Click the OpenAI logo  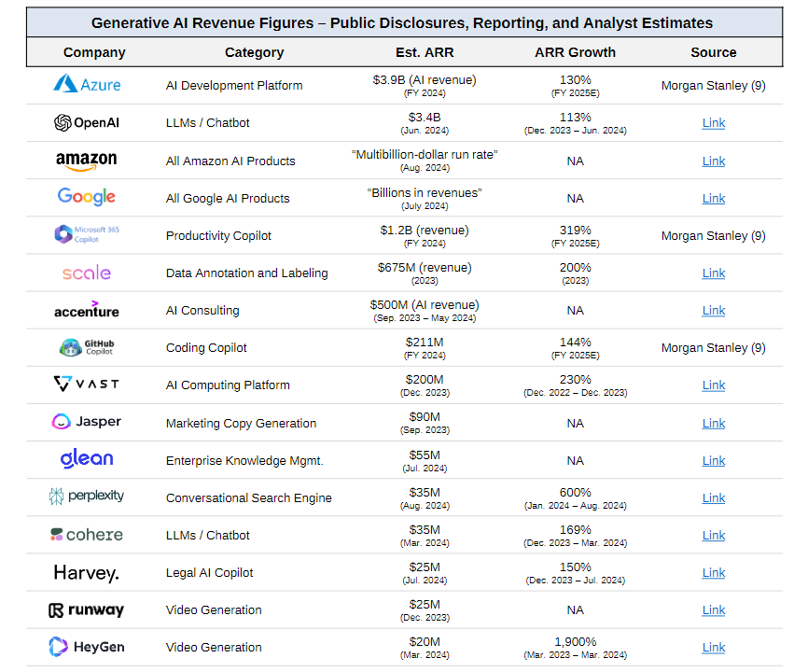pyautogui.click(x=87, y=122)
